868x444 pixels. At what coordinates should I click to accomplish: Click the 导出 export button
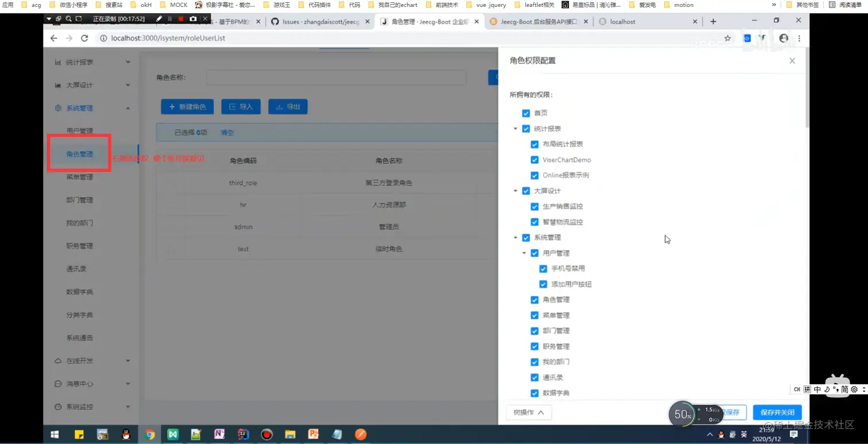point(288,106)
